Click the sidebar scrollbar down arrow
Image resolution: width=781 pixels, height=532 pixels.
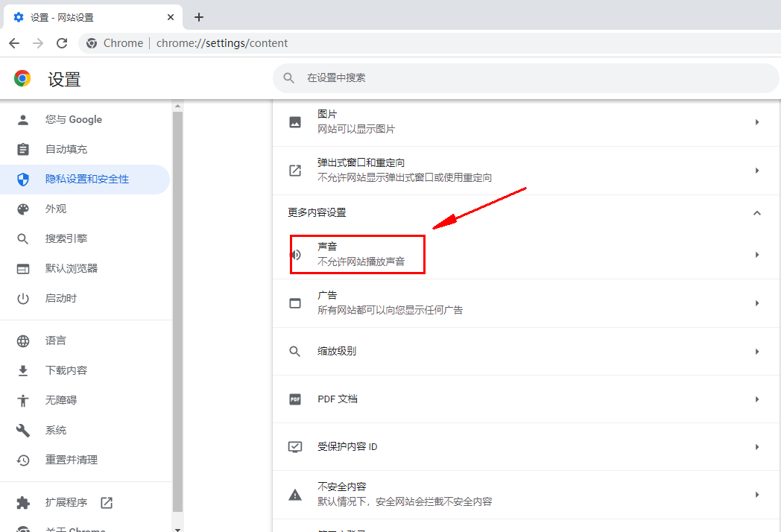pos(177,528)
